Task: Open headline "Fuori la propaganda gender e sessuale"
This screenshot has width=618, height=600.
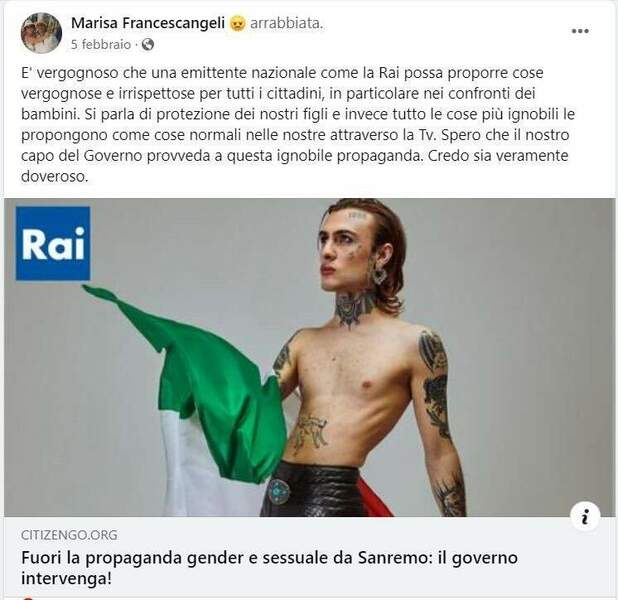Action: tap(269, 568)
